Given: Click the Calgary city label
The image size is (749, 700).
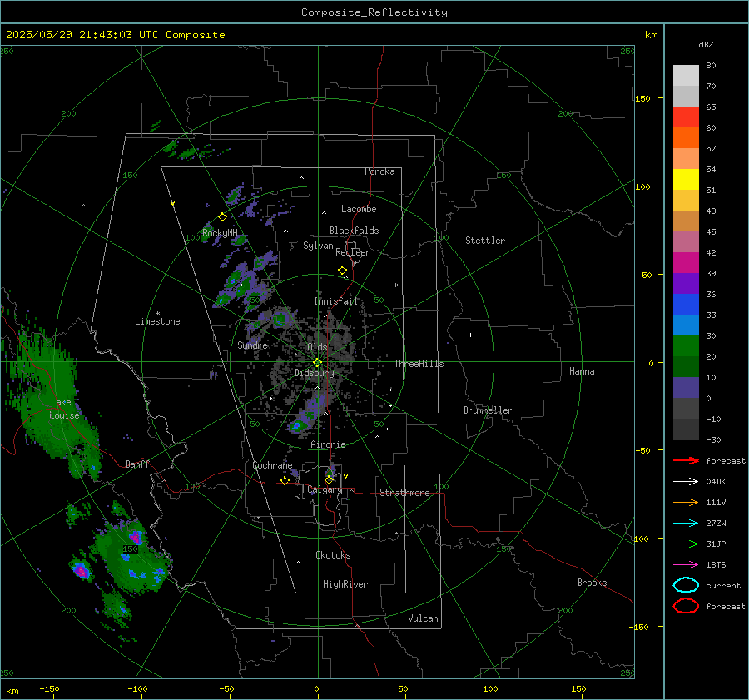Looking at the screenshot, I should coord(325,489).
